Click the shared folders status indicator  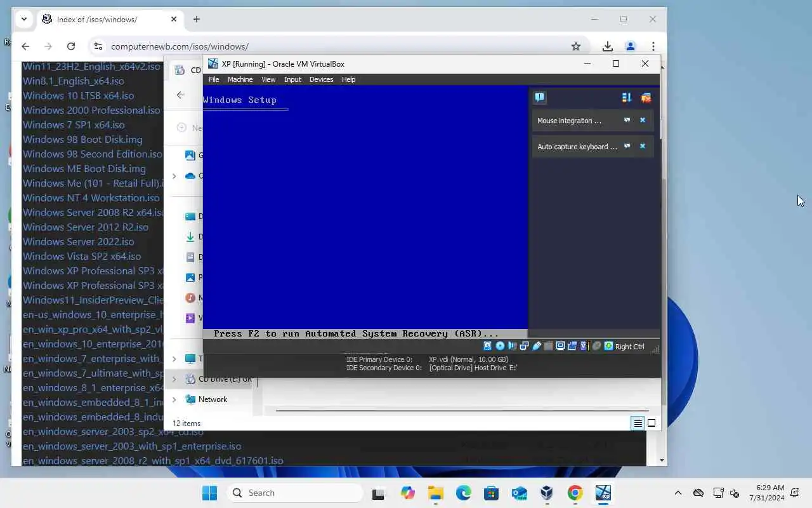(x=548, y=346)
